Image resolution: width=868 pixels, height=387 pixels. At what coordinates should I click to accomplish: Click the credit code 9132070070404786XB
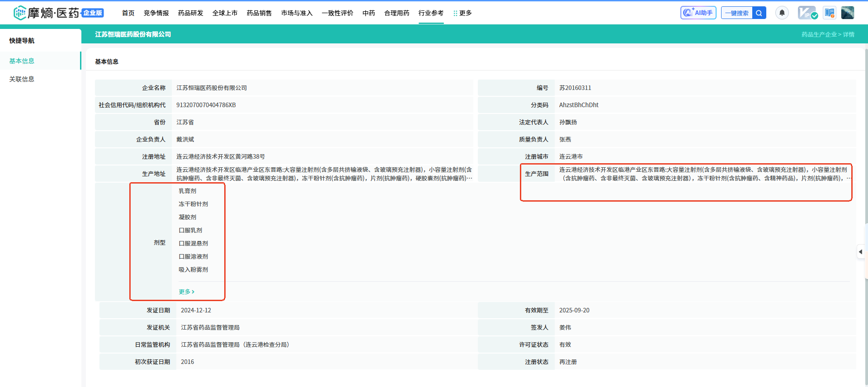pyautogui.click(x=206, y=105)
